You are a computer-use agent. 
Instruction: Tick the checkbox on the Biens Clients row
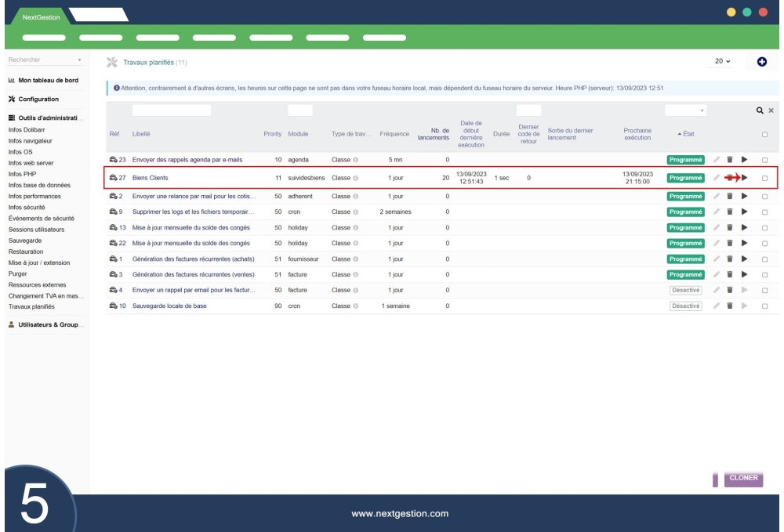(766, 176)
